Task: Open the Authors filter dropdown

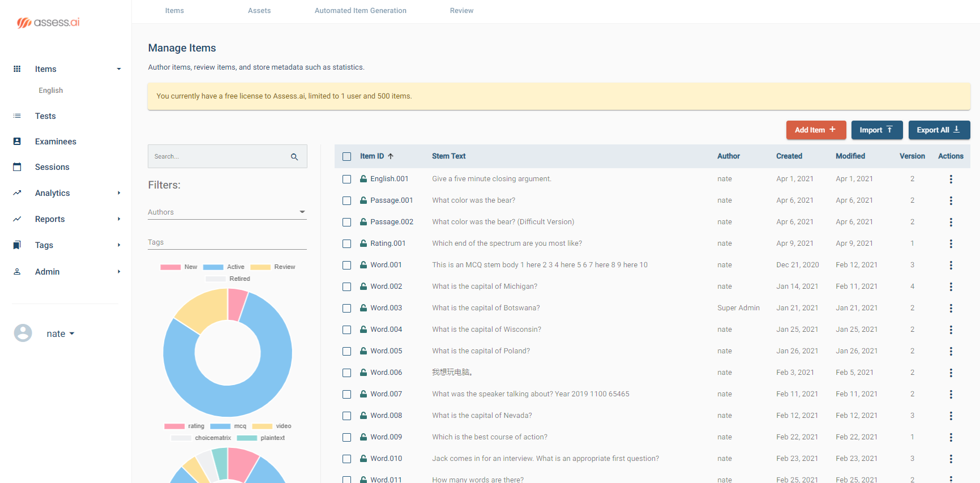Action: (x=227, y=212)
